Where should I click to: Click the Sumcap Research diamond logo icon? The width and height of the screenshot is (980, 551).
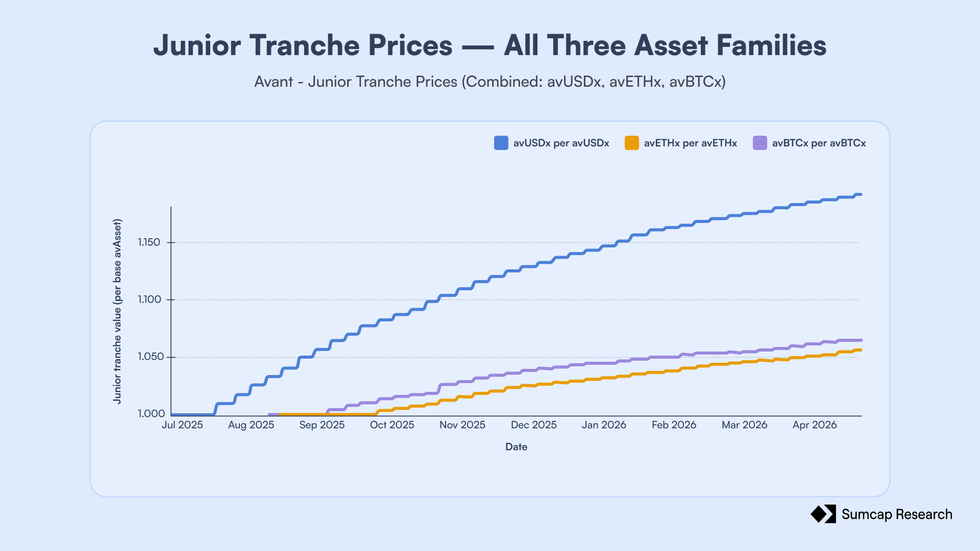click(823, 514)
